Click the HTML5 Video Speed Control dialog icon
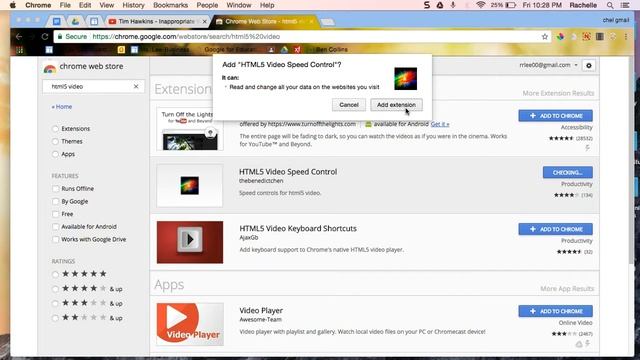This screenshot has height=360, width=640. point(405,79)
